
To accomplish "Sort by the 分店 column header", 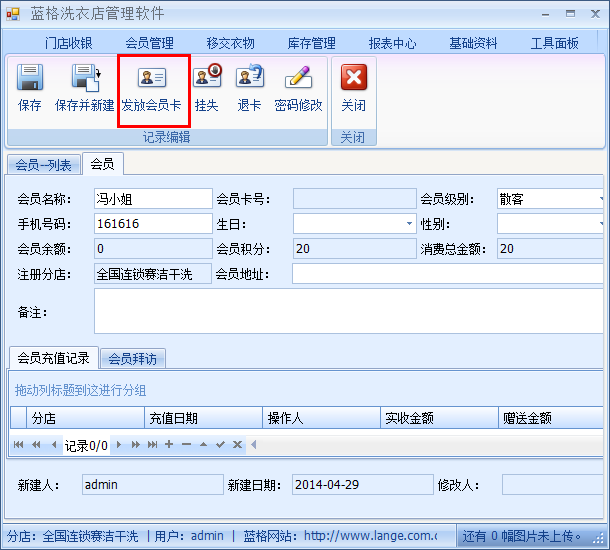I will tap(86, 418).
